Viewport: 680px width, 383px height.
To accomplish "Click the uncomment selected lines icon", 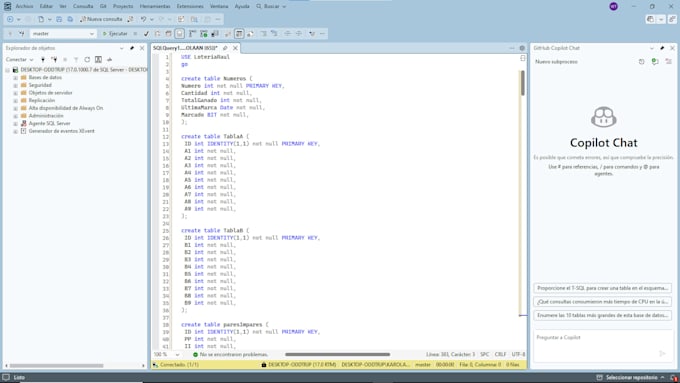I will click(x=274, y=33).
